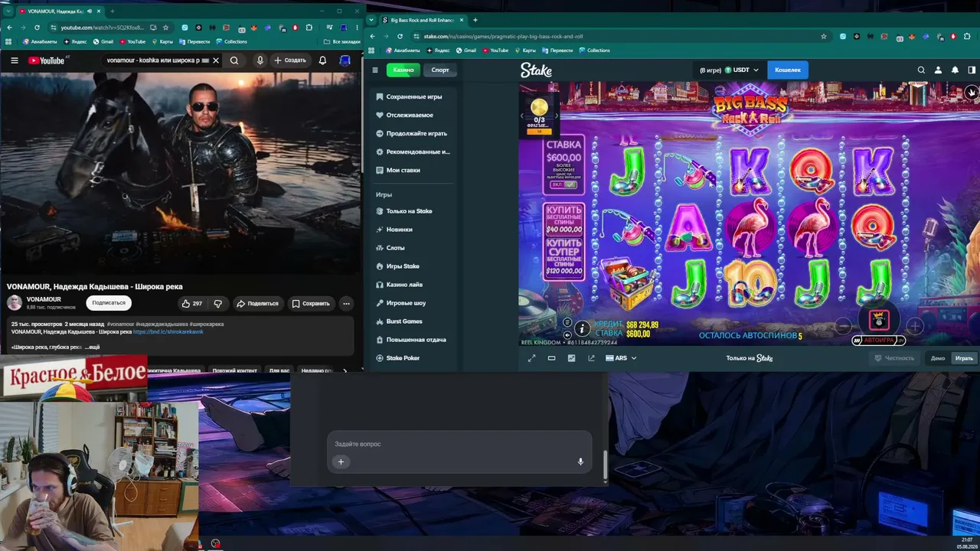Search on Stake with the magnifier icon
The image size is (980, 551).
coord(921,70)
